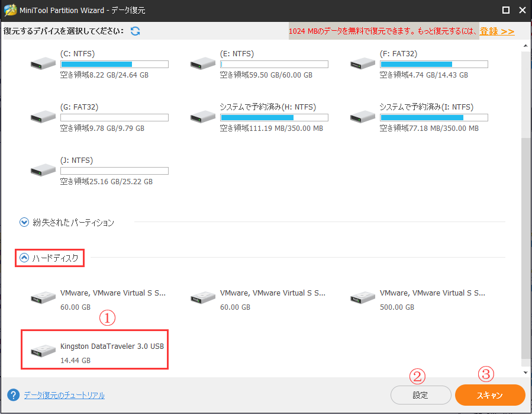This screenshot has height=414, width=532.
Task: Click the 空き領域9.78 GB/9.79 GB text
Action: (102, 129)
